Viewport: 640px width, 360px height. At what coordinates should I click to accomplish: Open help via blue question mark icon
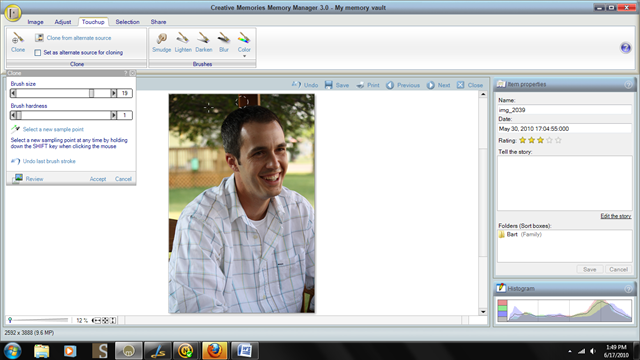pyautogui.click(x=625, y=48)
